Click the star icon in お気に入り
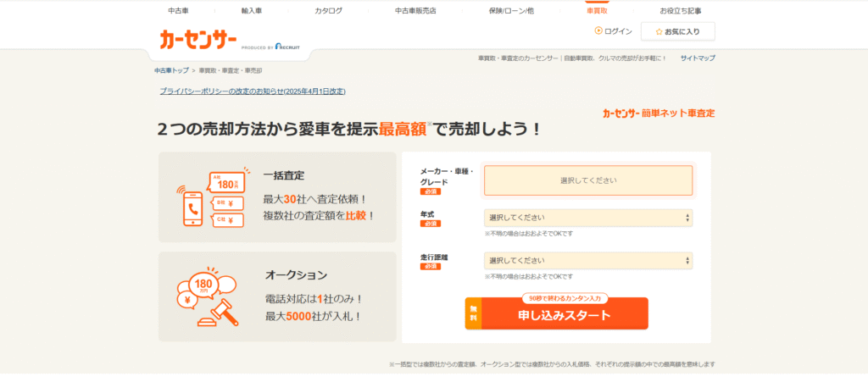This screenshot has width=868, height=382. point(659,32)
